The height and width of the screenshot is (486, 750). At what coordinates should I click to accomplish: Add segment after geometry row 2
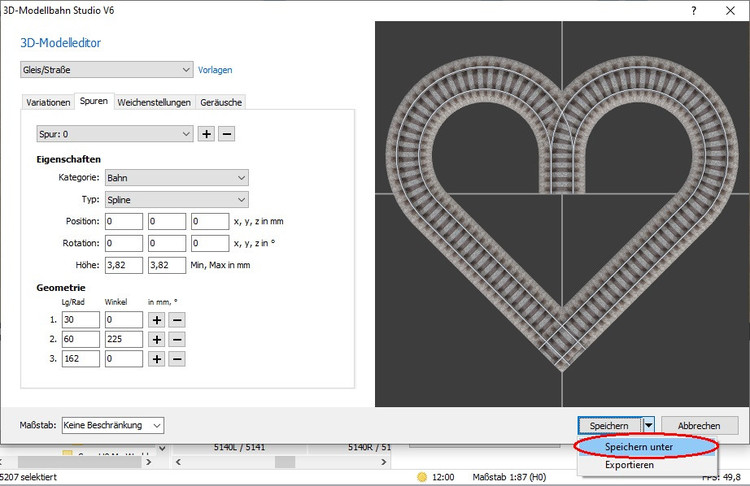157,340
